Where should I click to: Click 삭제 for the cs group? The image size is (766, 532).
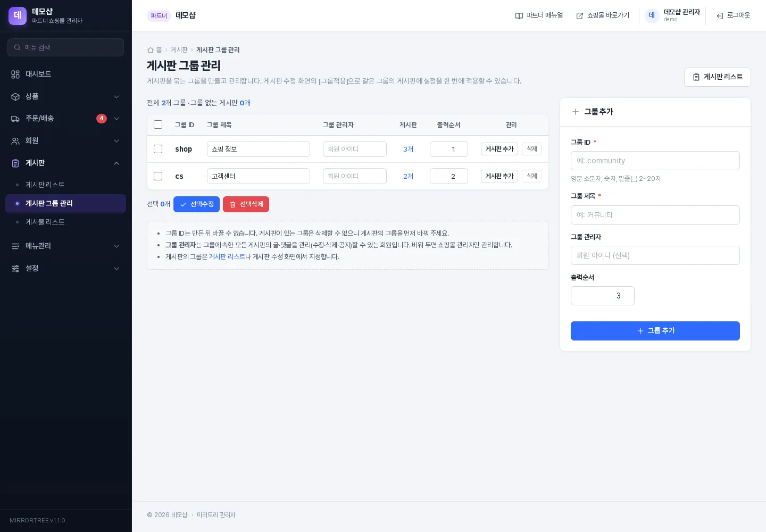point(532,176)
